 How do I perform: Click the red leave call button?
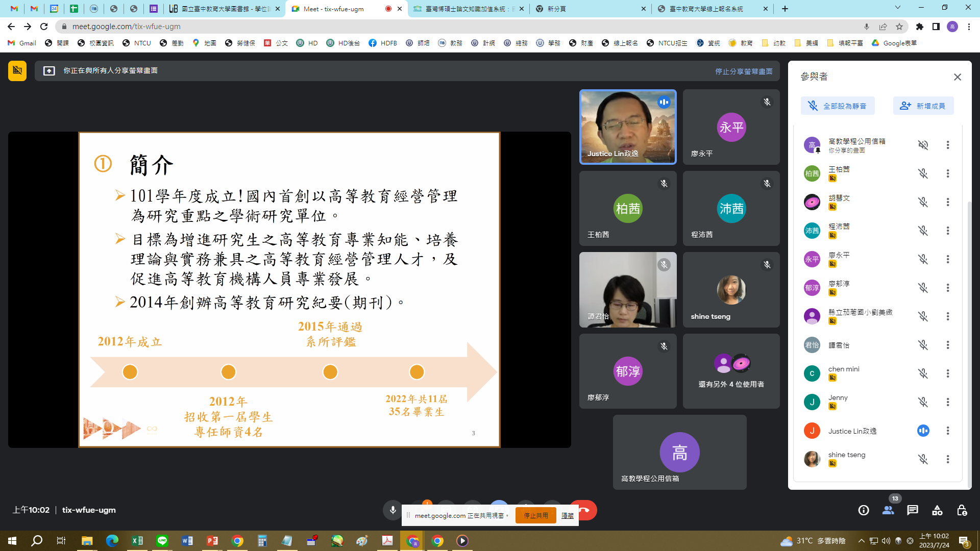click(x=586, y=510)
